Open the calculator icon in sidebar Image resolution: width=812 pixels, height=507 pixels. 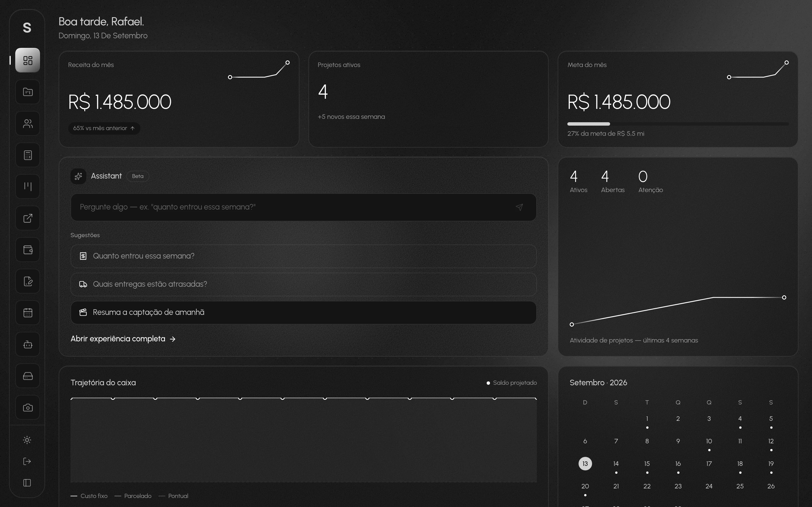tap(28, 155)
